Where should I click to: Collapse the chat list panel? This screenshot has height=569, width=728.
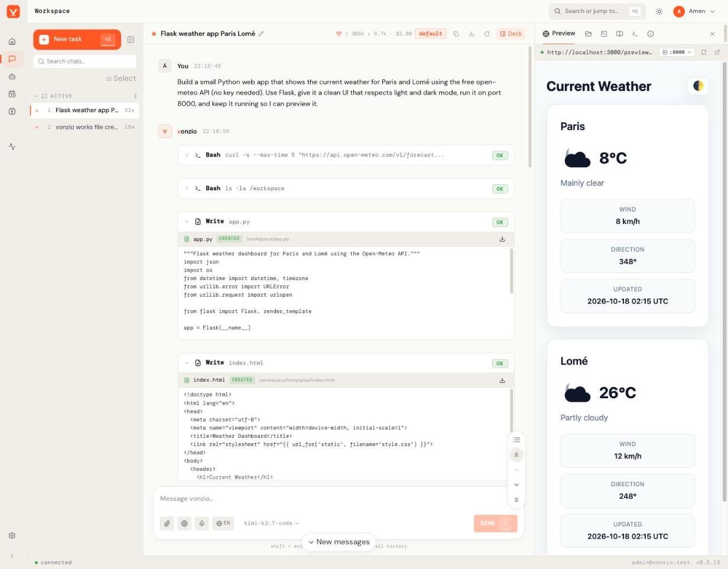coord(131,40)
